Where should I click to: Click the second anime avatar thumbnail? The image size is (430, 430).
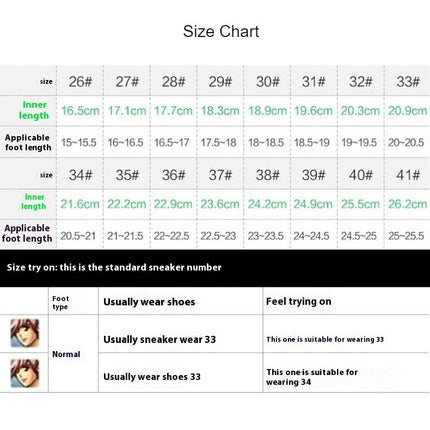[25, 373]
